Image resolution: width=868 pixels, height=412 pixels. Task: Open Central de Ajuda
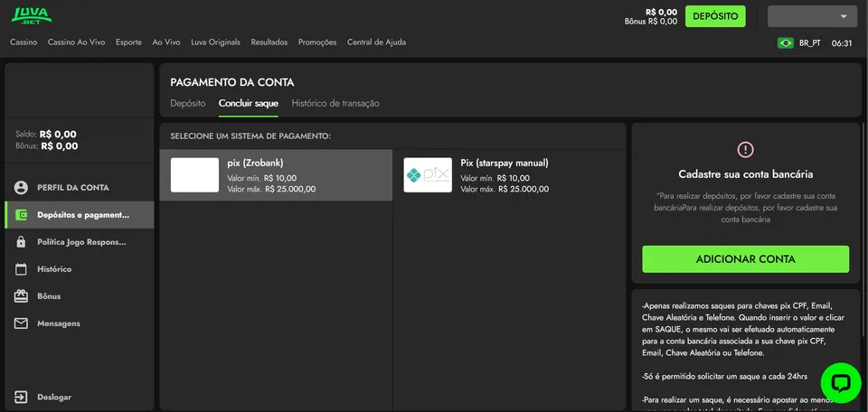pyautogui.click(x=376, y=42)
